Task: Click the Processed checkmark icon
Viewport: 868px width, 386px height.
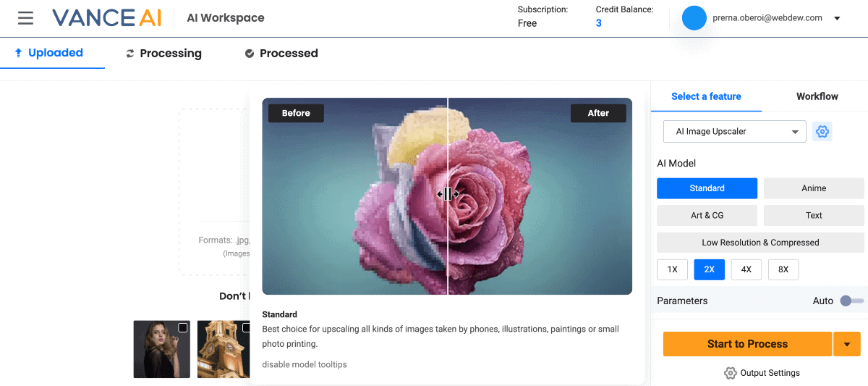Action: (250, 54)
